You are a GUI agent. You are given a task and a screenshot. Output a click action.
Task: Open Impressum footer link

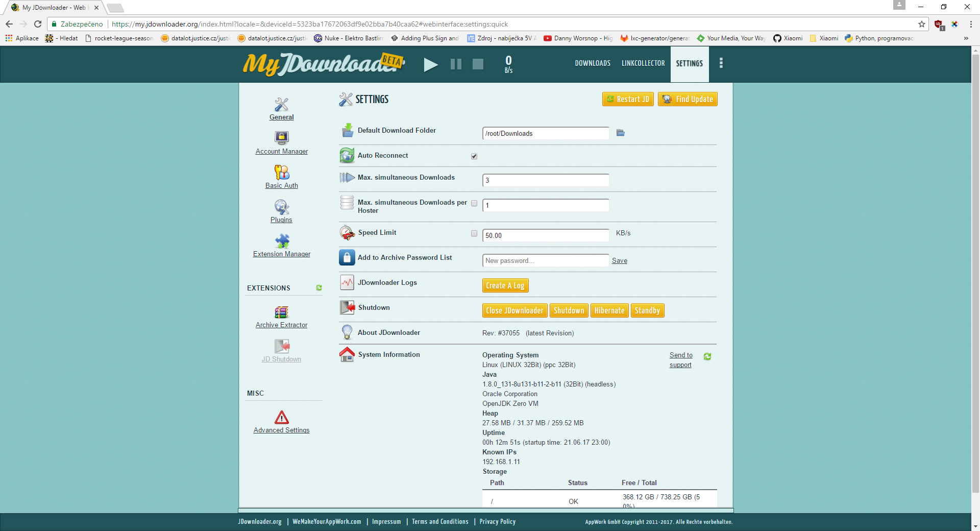386,521
